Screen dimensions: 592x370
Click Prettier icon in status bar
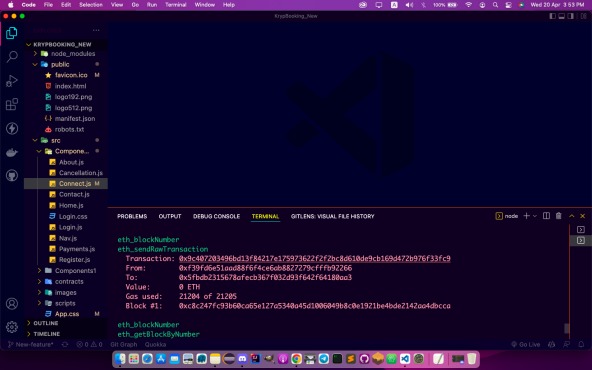(552, 344)
